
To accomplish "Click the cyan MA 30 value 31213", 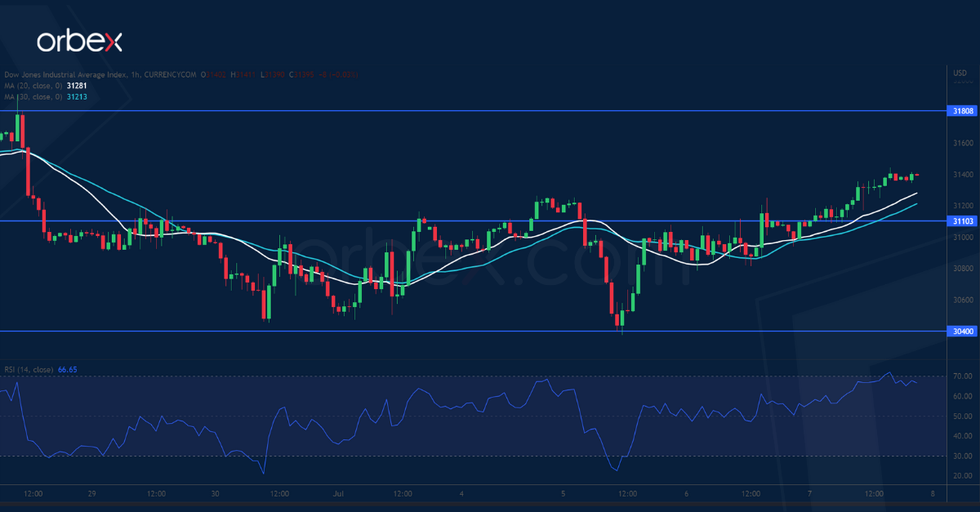I will [78, 96].
